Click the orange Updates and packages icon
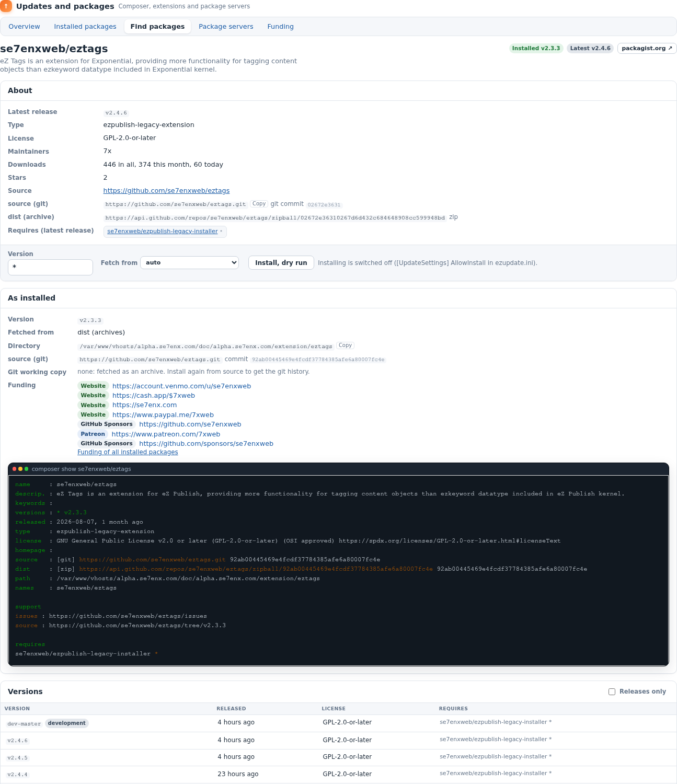 6,6
